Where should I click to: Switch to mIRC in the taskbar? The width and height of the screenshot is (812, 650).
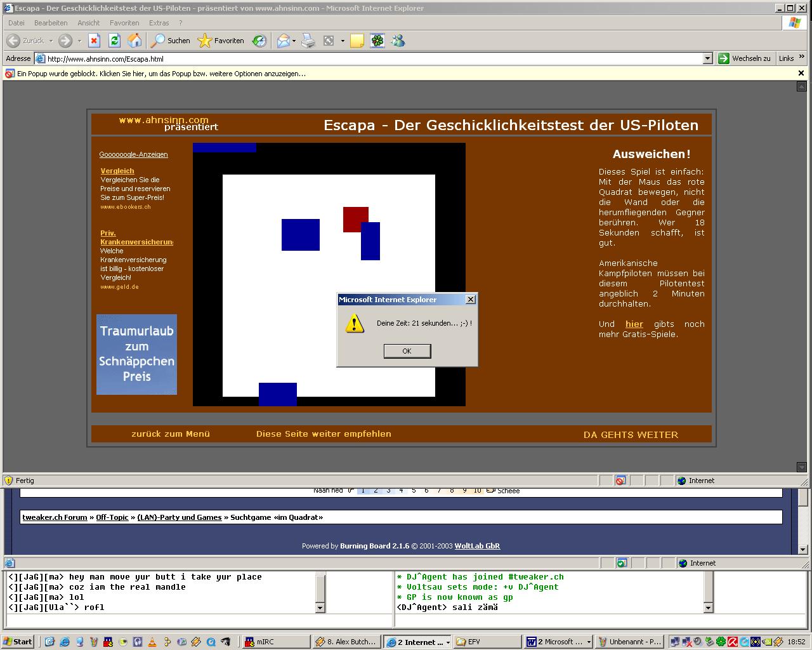pyautogui.click(x=276, y=642)
